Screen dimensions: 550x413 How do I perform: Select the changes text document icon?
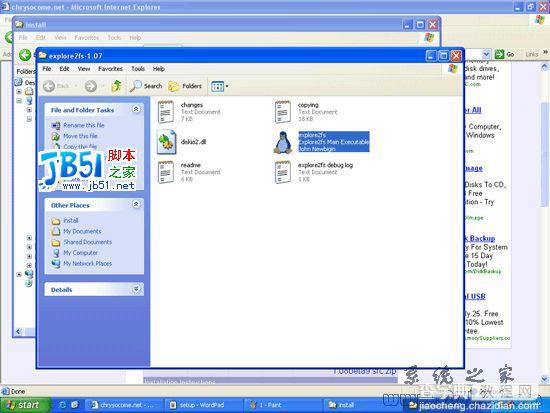point(166,112)
